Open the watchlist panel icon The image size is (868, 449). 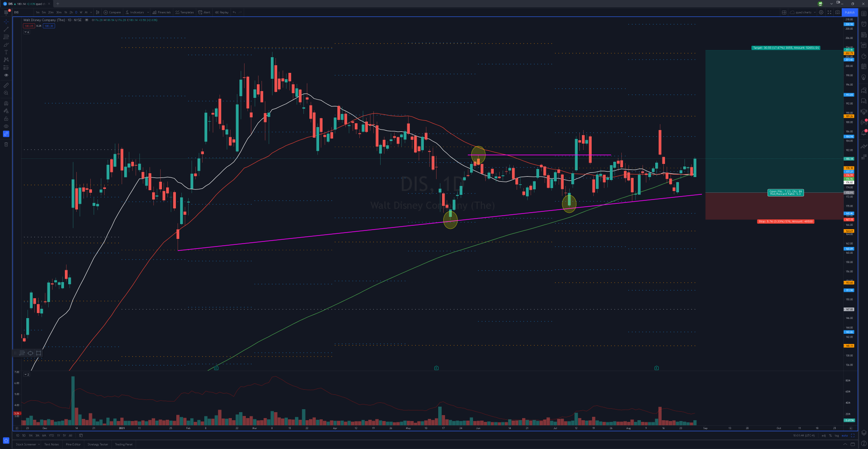(863, 14)
